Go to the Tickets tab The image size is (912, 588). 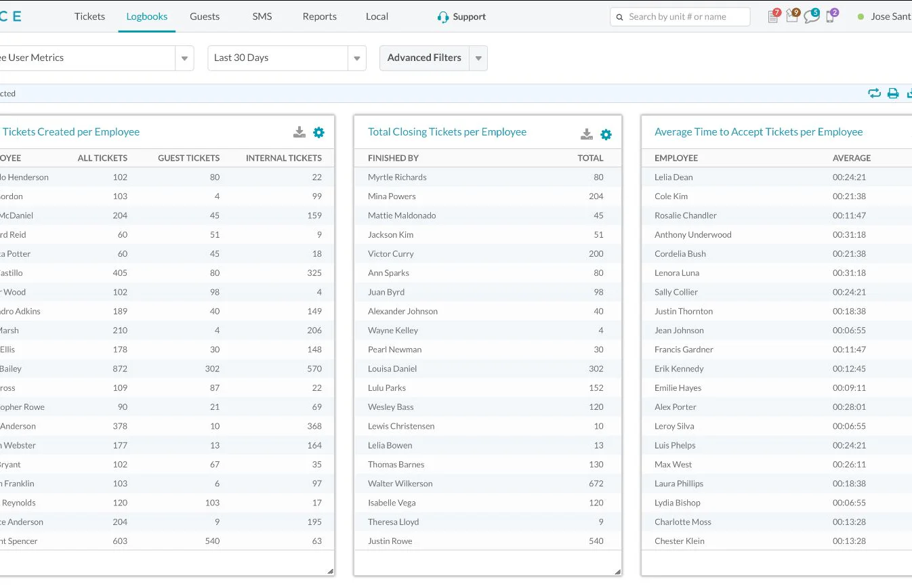[89, 16]
